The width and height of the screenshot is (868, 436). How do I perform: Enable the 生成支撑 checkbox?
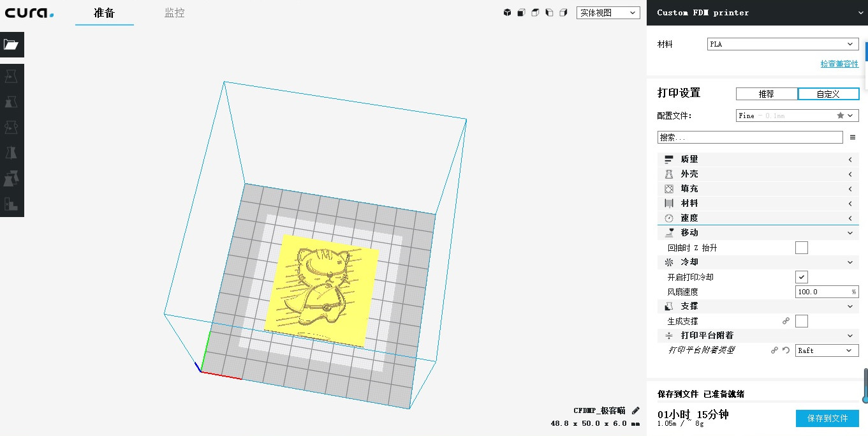[x=801, y=321]
